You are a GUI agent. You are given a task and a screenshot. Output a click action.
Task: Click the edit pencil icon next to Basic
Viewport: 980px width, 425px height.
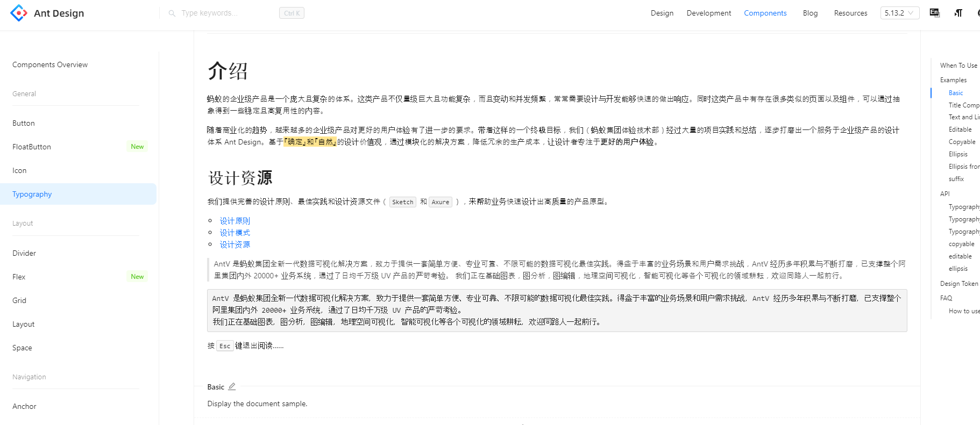click(232, 386)
